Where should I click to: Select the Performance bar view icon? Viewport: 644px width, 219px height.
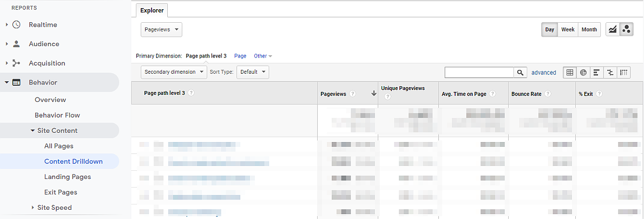597,73
